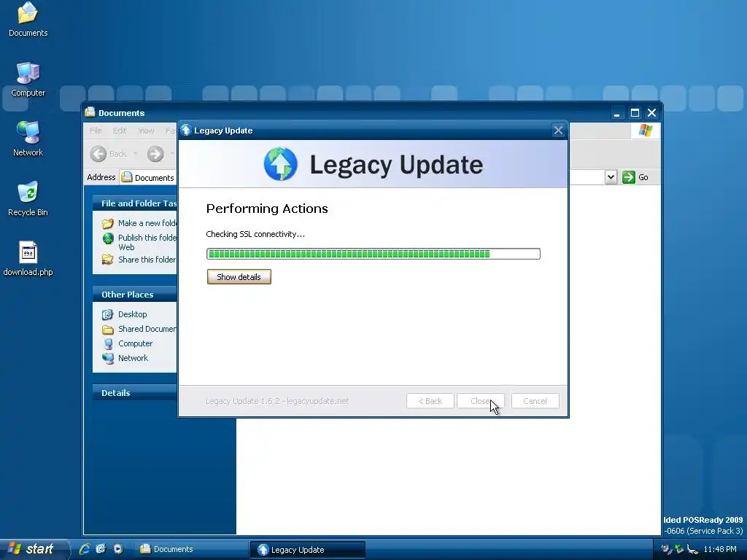
Task: Click the green Go arrow button
Action: point(628,177)
